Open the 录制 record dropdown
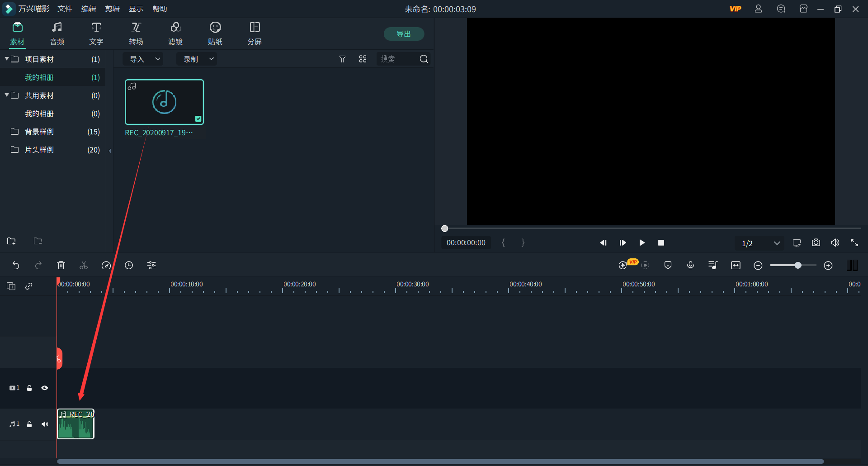 click(197, 59)
